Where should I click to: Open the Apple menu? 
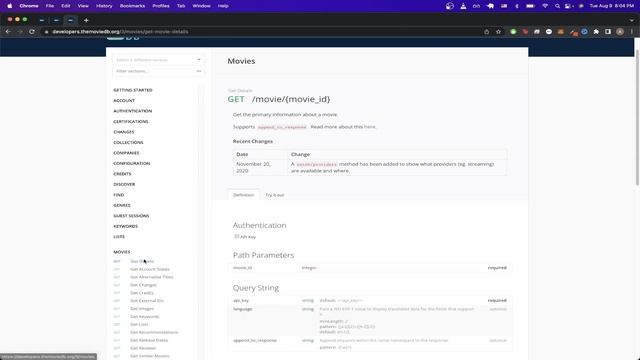click(9, 6)
